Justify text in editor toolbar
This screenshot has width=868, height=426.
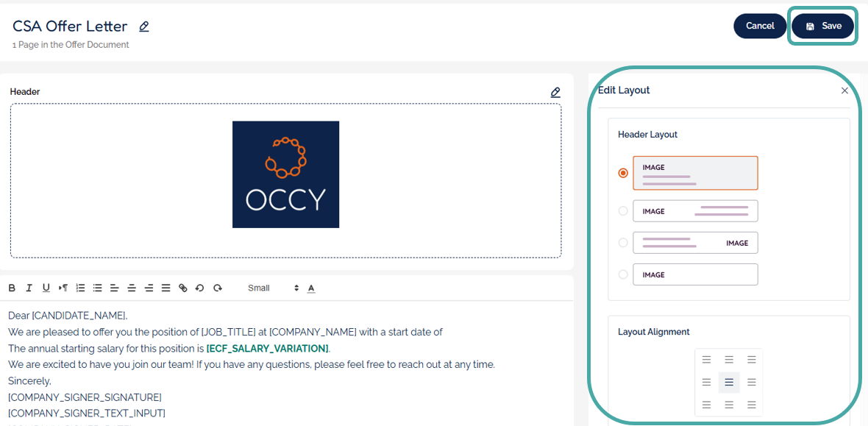pos(166,288)
